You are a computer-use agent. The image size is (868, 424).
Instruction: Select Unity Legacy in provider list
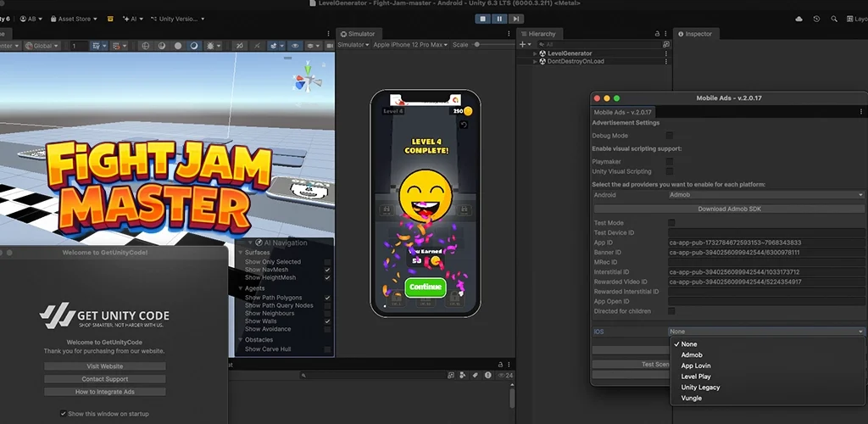point(700,388)
